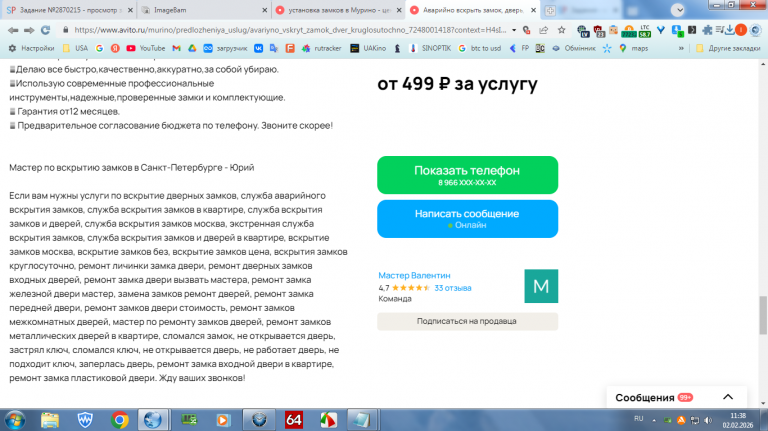Open the red 64 app on taskbar
Screen dimensions: 768x431
click(x=293, y=420)
